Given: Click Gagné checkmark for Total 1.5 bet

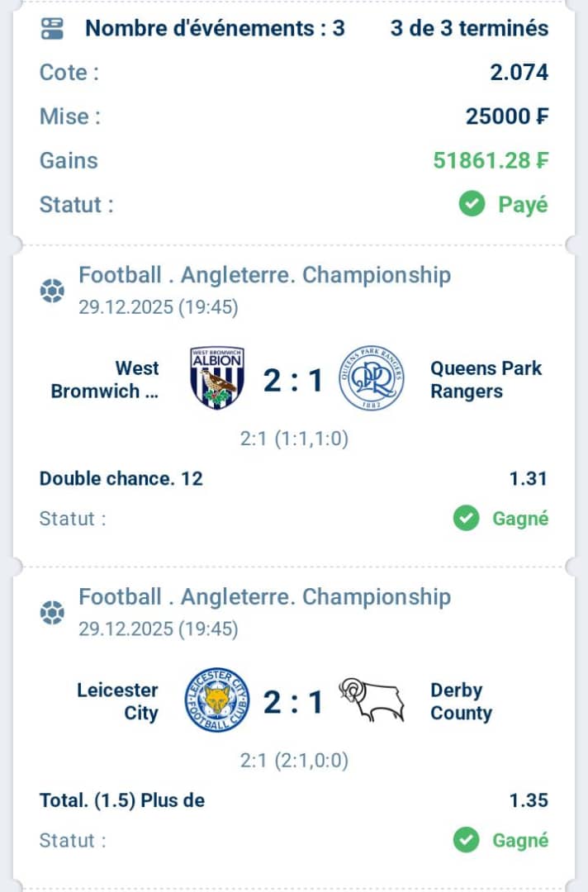Looking at the screenshot, I should (467, 841).
